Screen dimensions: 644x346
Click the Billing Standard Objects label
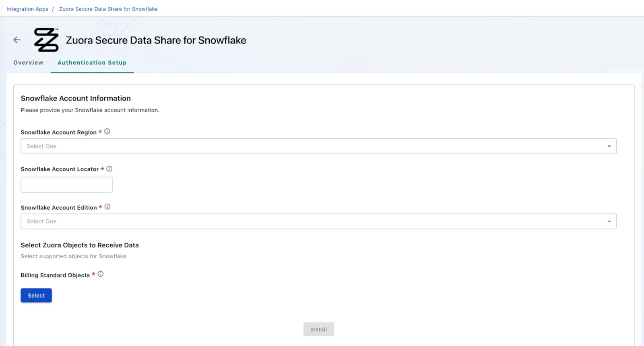pyautogui.click(x=55, y=275)
